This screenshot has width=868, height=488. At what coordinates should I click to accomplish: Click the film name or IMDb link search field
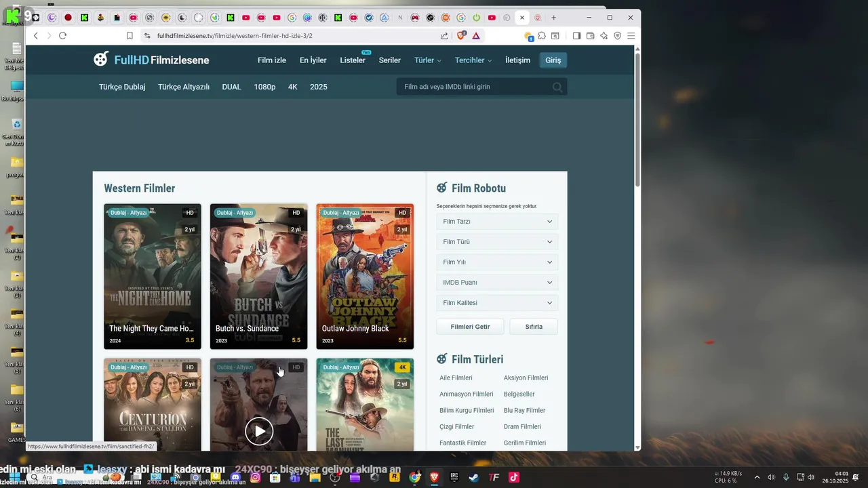point(475,87)
